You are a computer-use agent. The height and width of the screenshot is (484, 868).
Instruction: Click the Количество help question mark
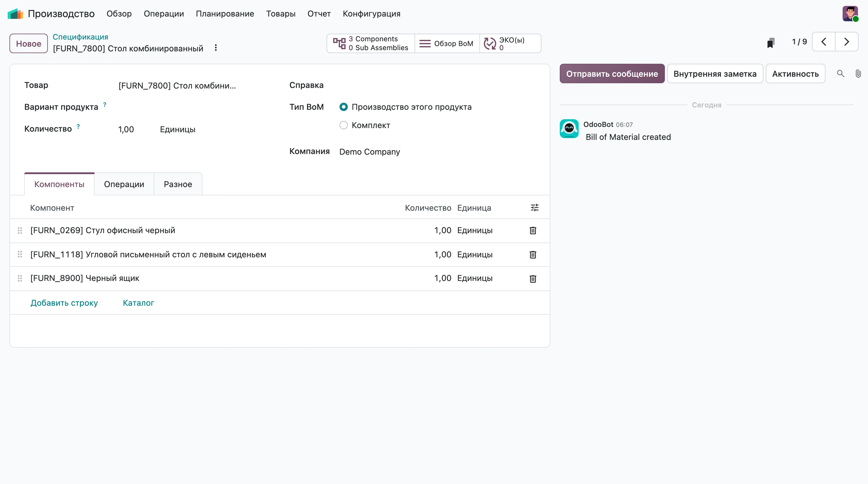coord(78,127)
